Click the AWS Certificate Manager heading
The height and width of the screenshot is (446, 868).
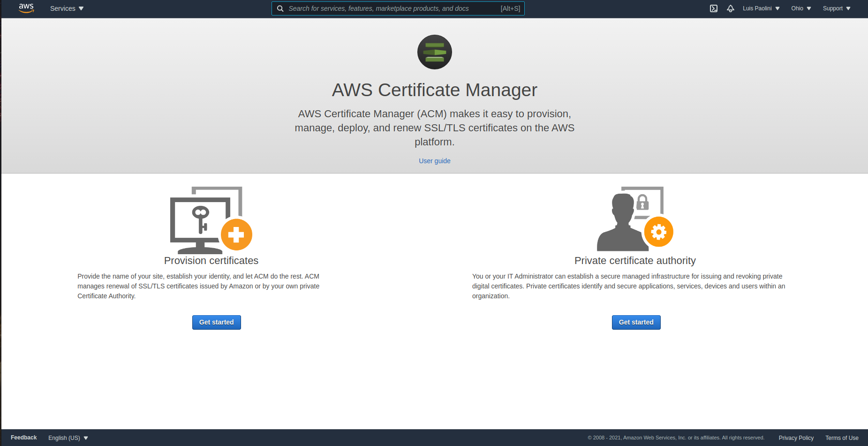click(x=435, y=90)
